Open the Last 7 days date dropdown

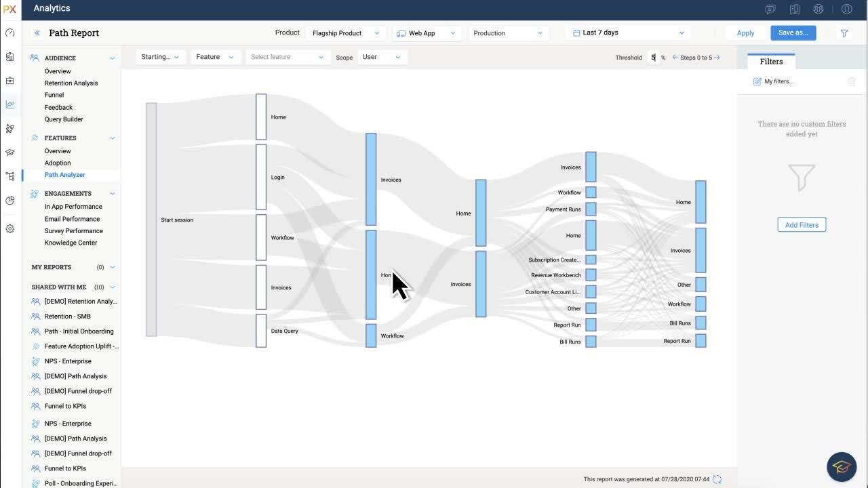(x=629, y=33)
